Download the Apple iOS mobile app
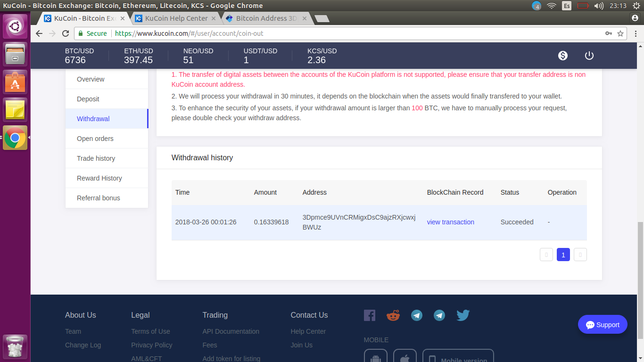The width and height of the screenshot is (644, 362). [x=405, y=356]
